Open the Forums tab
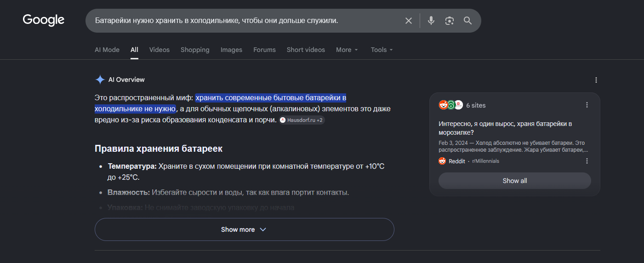 (264, 50)
